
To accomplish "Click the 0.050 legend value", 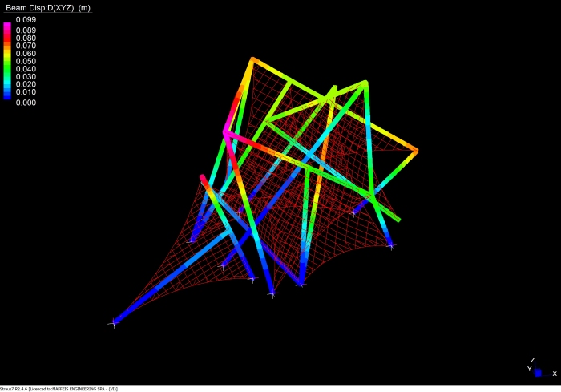I will coord(26,61).
